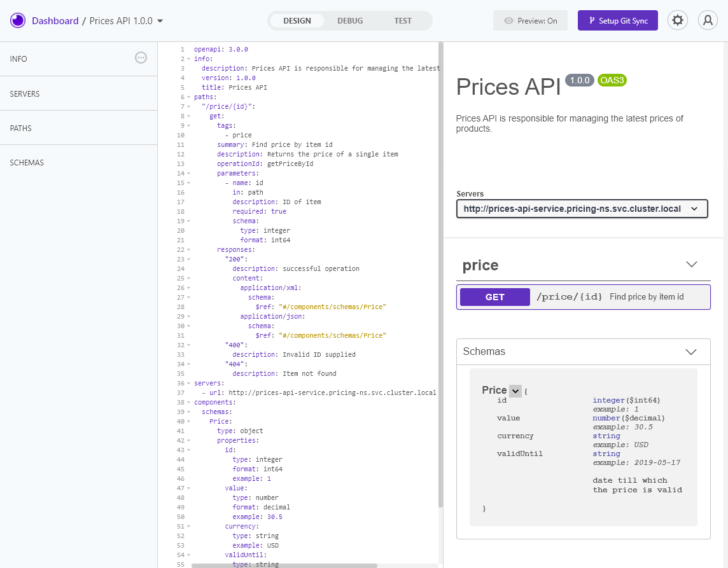Click the 'required: true' line

[x=260, y=212]
